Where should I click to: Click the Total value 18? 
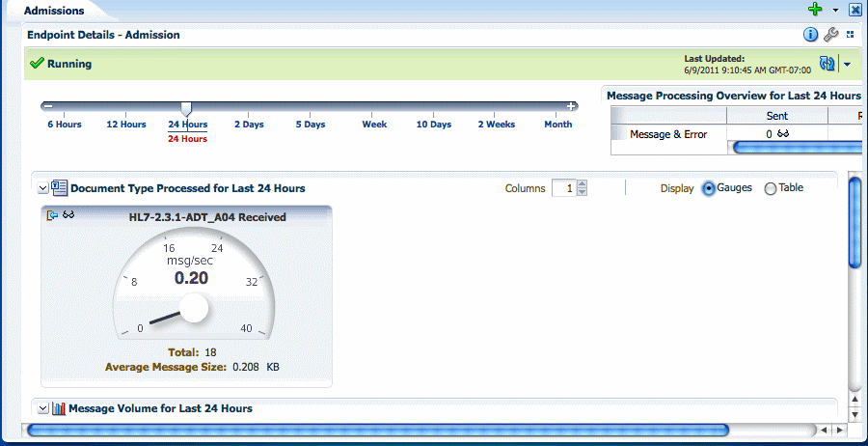pos(210,352)
